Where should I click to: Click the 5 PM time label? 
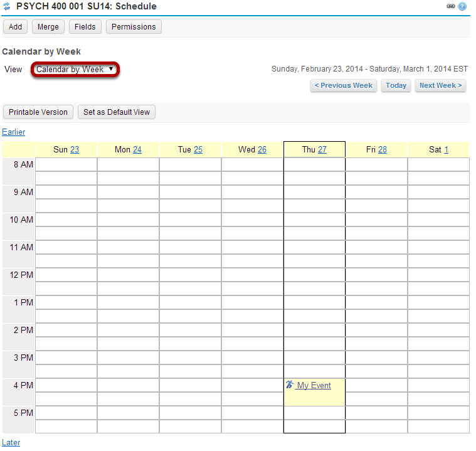(23, 413)
